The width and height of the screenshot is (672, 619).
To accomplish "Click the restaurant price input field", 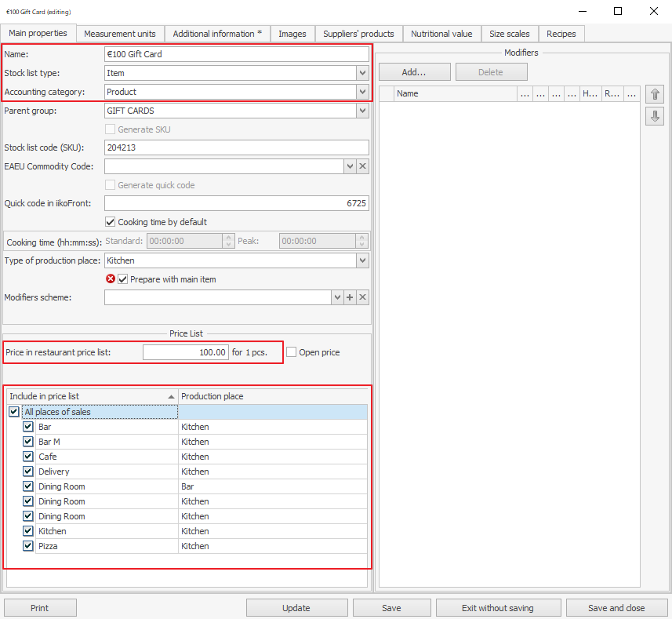I will pyautogui.click(x=187, y=352).
